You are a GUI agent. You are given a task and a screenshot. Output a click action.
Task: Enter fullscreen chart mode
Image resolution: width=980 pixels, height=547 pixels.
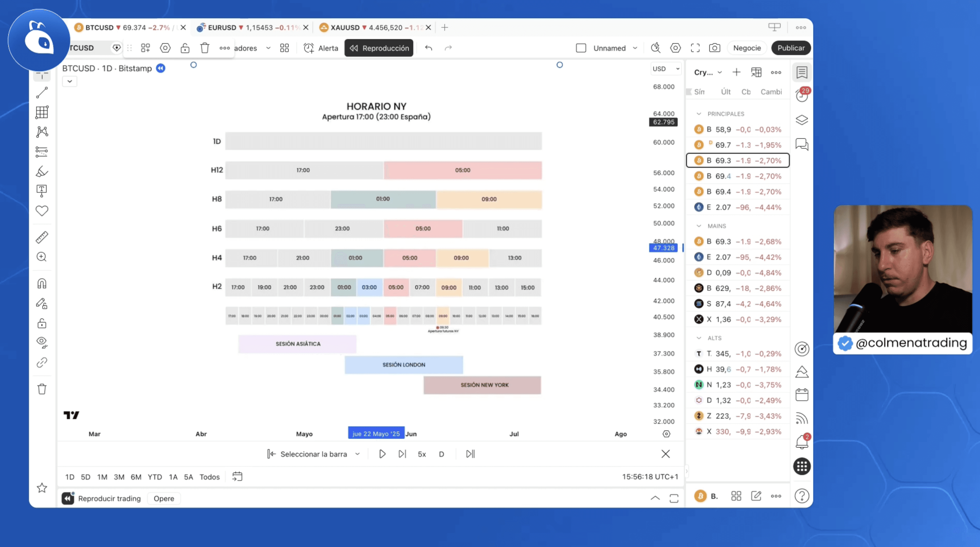pyautogui.click(x=695, y=48)
